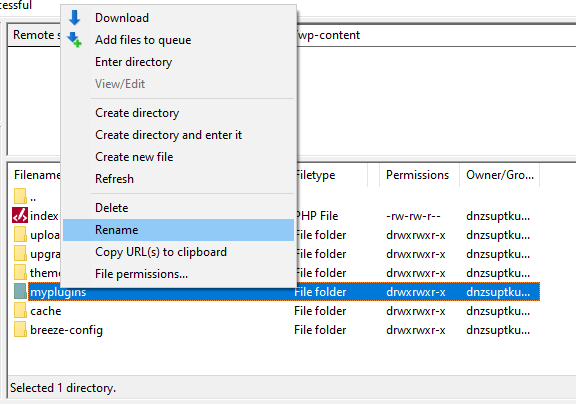Sort by the Owner/Group column header

(x=500, y=175)
